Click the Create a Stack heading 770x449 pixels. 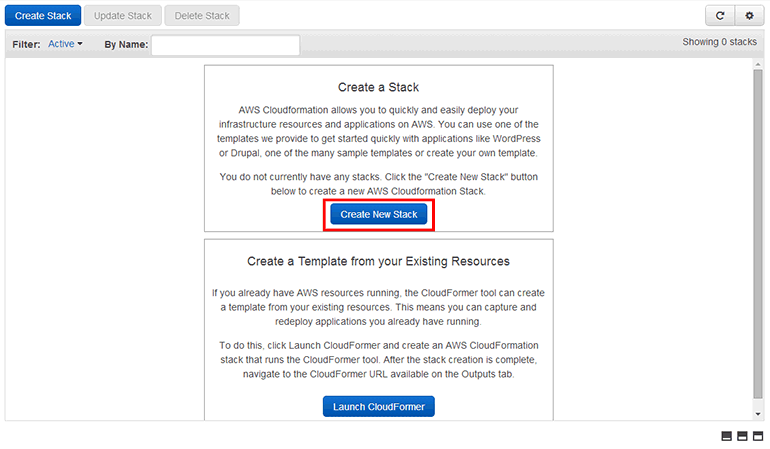378,87
